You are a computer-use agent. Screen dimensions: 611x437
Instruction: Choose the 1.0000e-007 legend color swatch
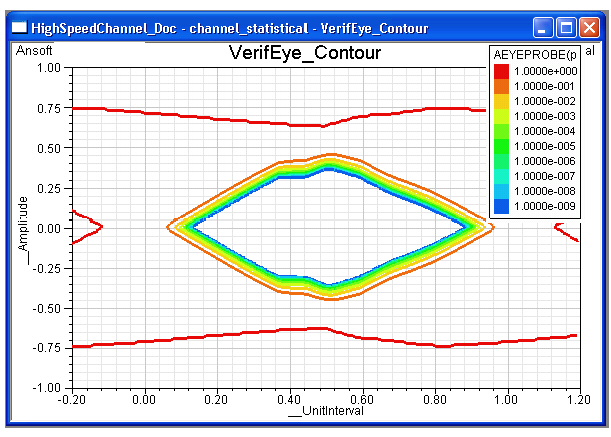coord(500,176)
